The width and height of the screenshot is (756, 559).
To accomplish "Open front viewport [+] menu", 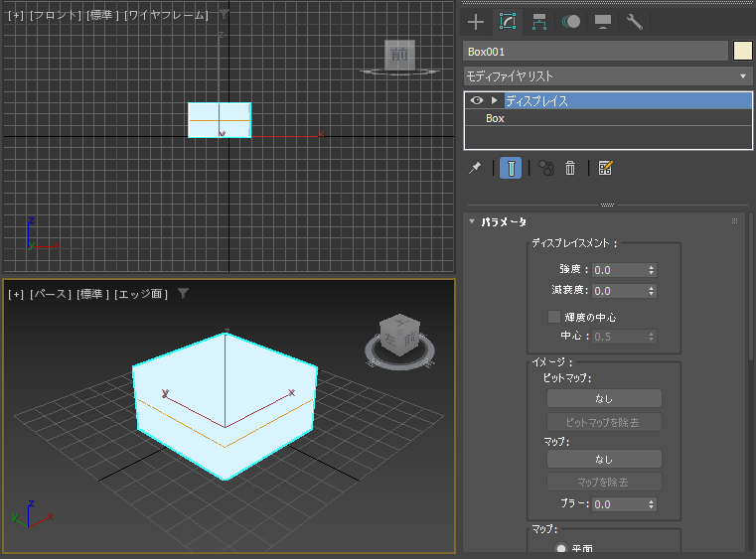I will [16, 15].
